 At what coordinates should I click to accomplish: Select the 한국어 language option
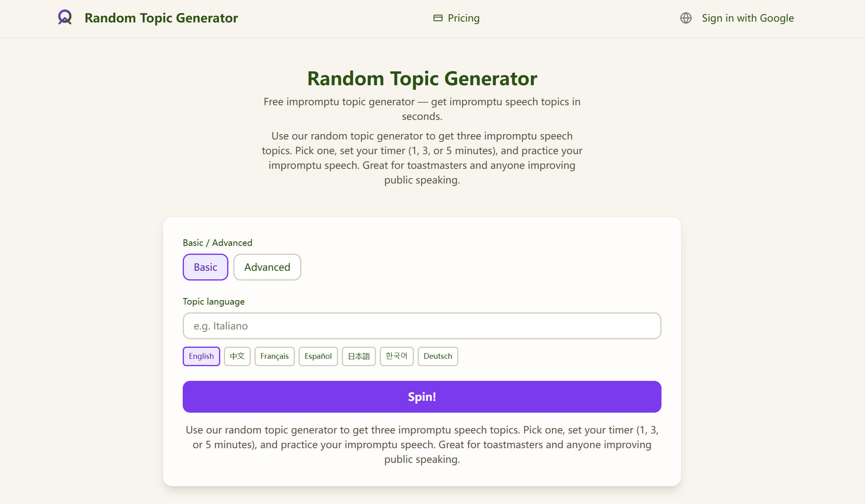pos(396,356)
